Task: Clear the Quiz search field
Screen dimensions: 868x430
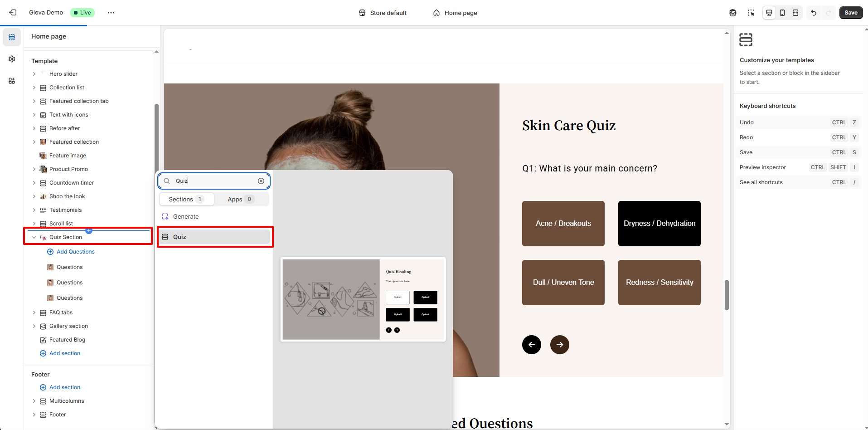Action: click(x=261, y=181)
